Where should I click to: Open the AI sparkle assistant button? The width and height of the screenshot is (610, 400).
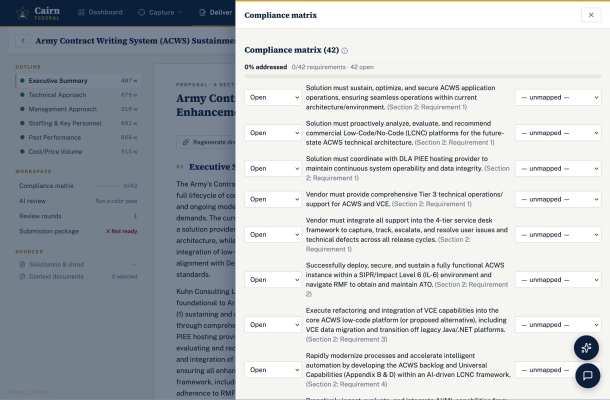pos(586,348)
